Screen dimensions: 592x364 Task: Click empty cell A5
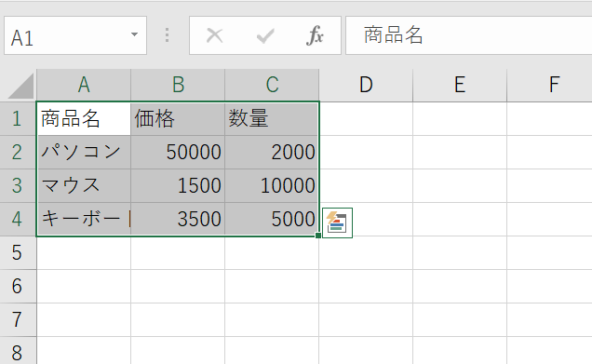pyautogui.click(x=84, y=253)
